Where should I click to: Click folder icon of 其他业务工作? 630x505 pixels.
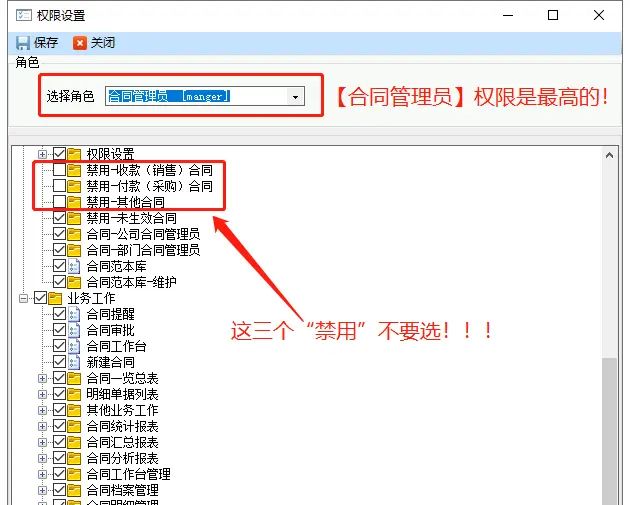coord(74,411)
